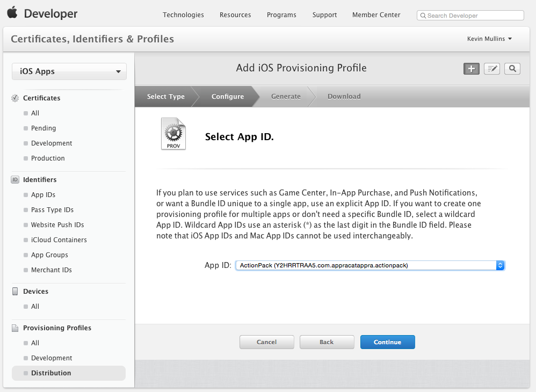Show Distribution provisioning profiles
This screenshot has width=536, height=392.
(x=69, y=373)
